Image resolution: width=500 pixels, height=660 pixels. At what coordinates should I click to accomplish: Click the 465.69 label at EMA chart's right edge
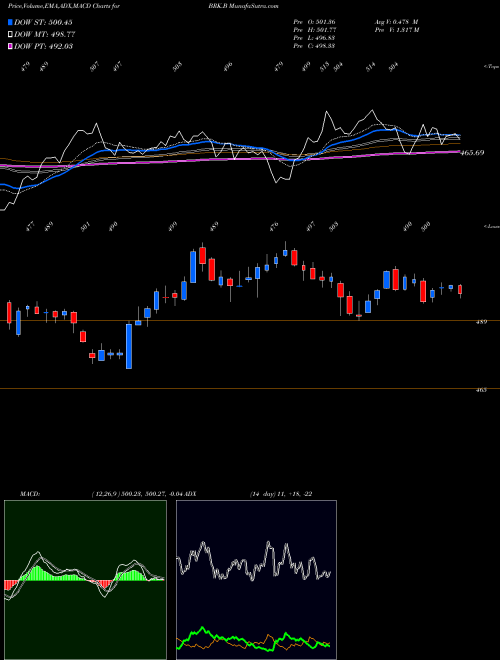click(472, 153)
